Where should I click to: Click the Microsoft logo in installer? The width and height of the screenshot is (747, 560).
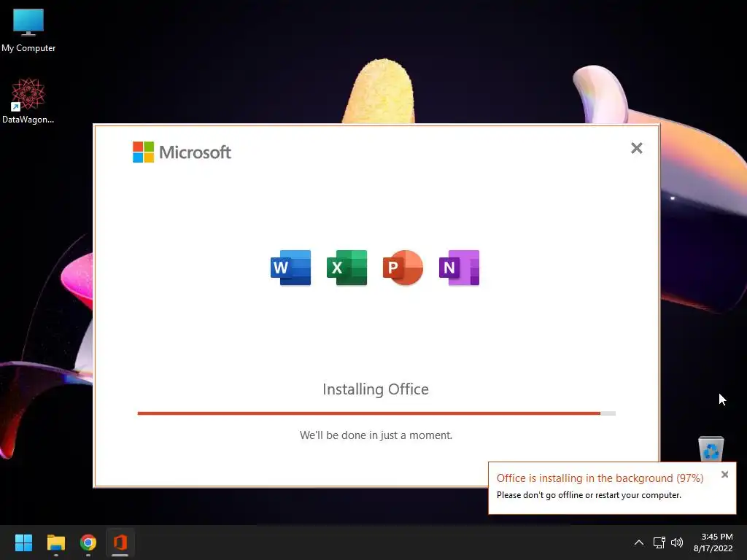(x=182, y=152)
